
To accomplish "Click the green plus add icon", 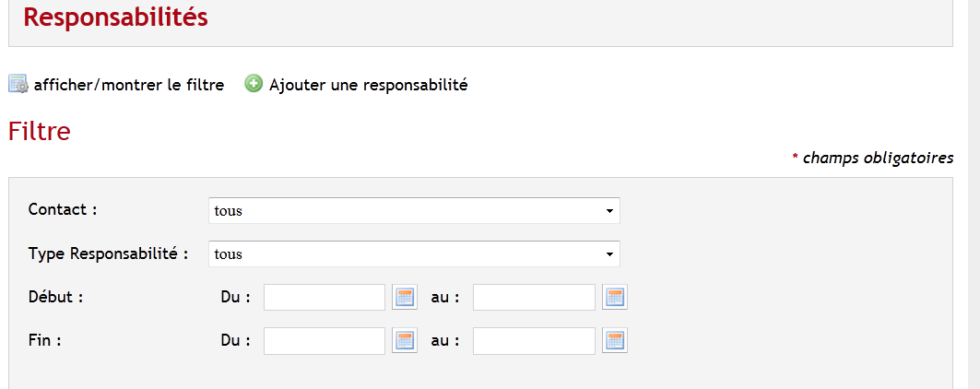I will pos(254,84).
